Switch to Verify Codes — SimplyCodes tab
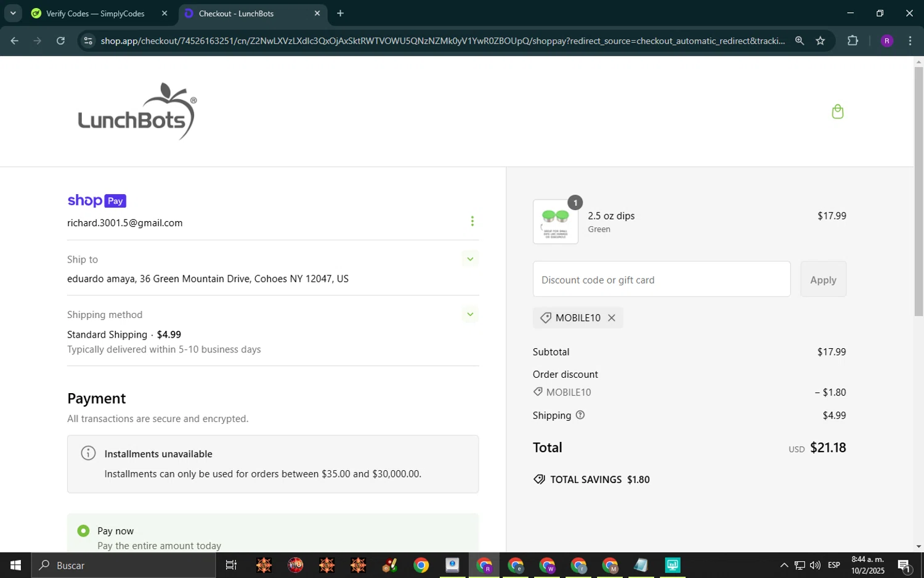 [x=95, y=14]
